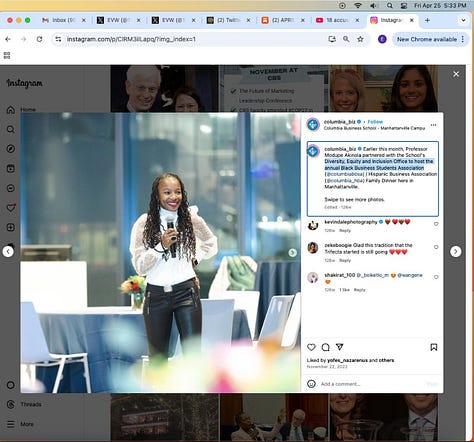Viewport: 474px width, 442px height.
Task: Bookmark this page with star icon
Action: tap(360, 39)
